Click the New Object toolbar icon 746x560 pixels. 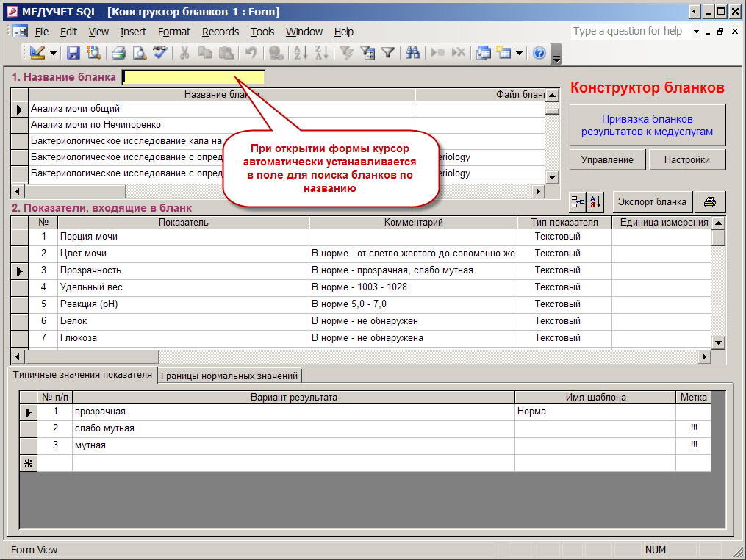click(x=503, y=53)
